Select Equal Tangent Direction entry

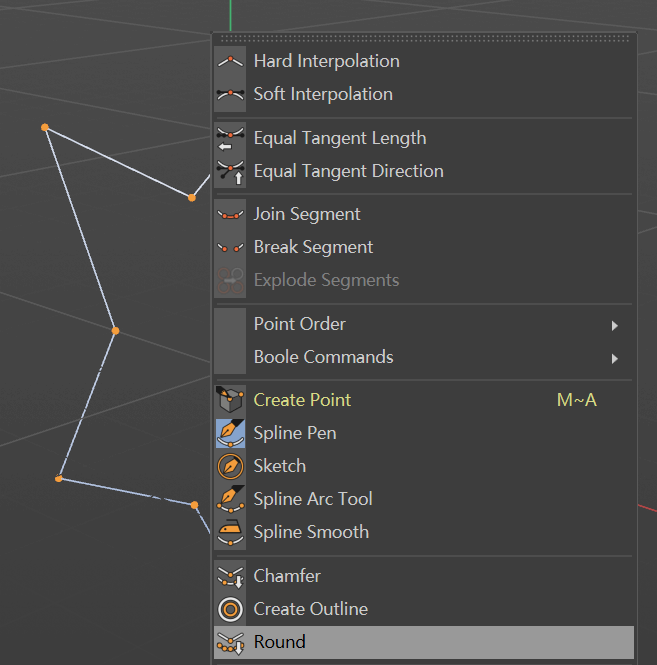click(x=424, y=171)
